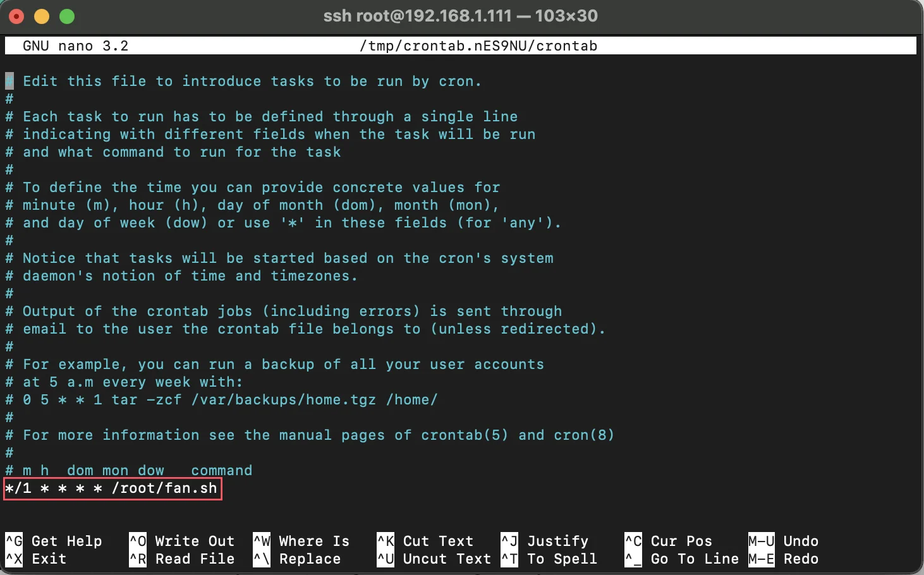Select the ^C Cur Pos shortcut
This screenshot has height=575, width=924.
(x=669, y=542)
